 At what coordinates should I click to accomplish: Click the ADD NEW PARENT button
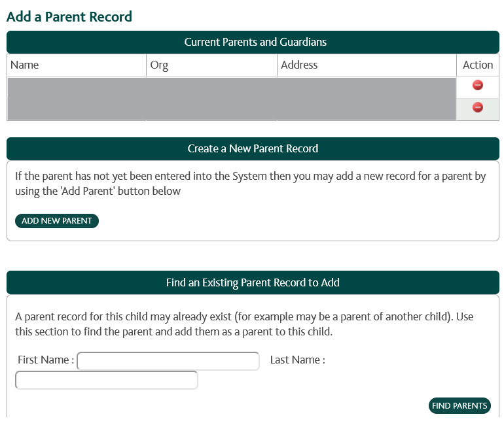[x=57, y=221]
